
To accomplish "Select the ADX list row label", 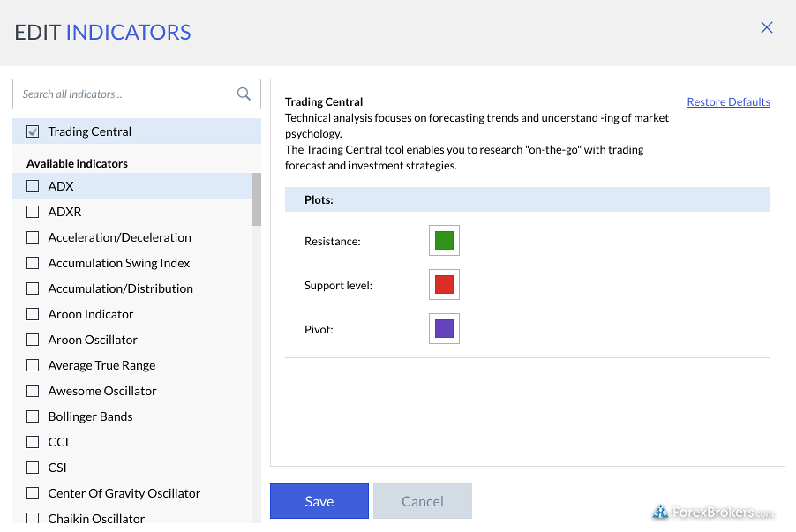I will click(x=61, y=186).
